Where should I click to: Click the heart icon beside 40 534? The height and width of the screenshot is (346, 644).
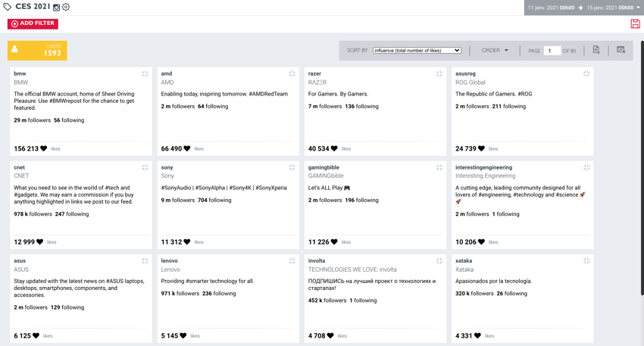point(334,148)
